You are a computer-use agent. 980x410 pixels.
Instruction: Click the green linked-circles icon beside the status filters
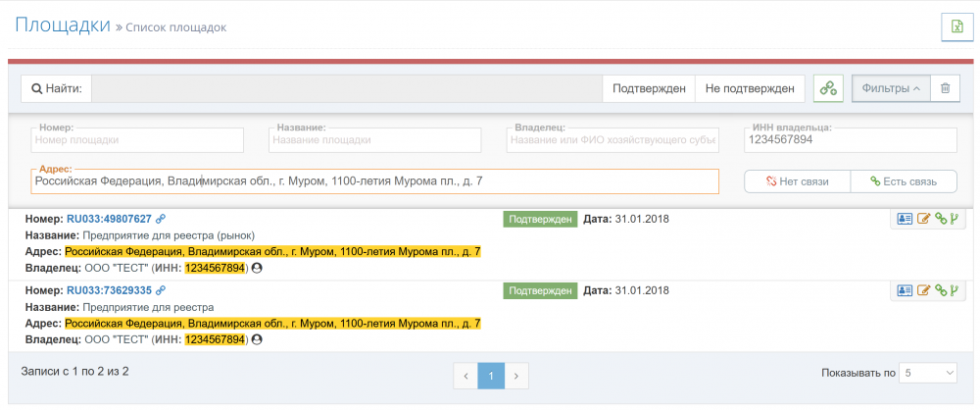point(829,88)
